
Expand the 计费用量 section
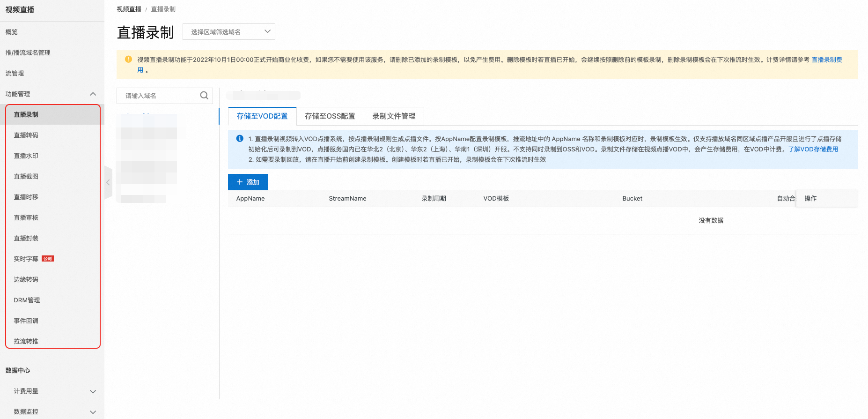tap(93, 391)
